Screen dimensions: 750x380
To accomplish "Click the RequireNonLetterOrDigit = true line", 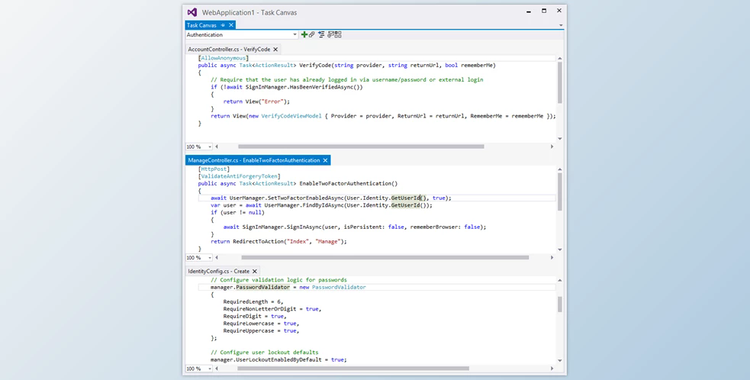I will tap(272, 309).
